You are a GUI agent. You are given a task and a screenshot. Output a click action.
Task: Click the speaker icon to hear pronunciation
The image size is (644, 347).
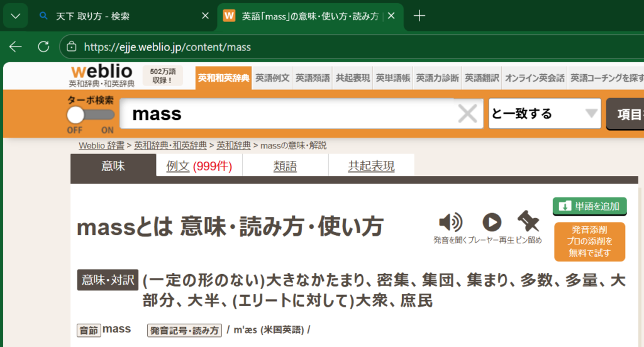click(450, 222)
